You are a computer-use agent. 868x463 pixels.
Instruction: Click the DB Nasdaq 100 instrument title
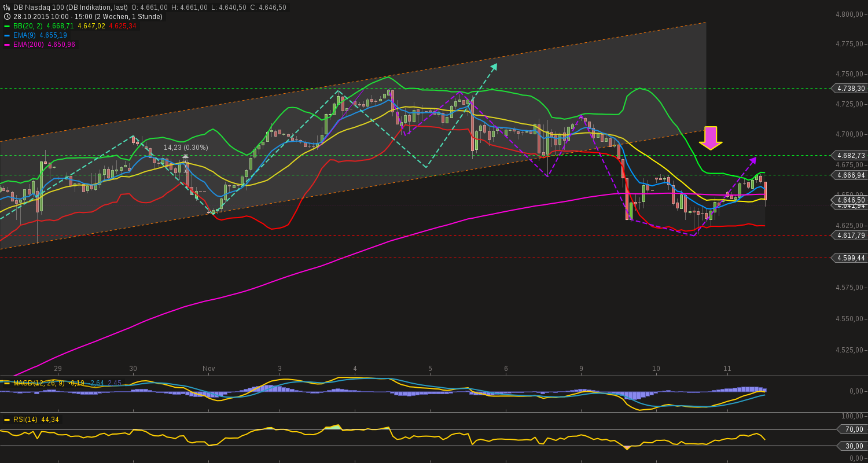click(71, 8)
